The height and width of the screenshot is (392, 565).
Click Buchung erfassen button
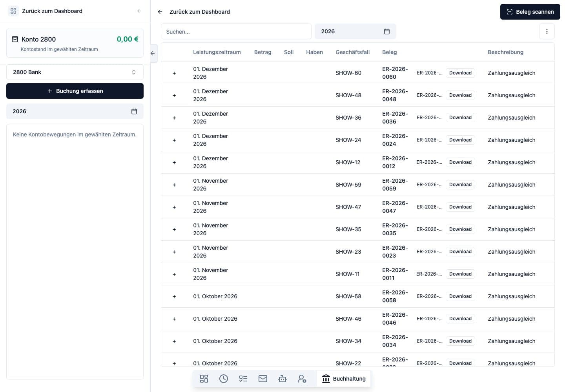coord(75,91)
